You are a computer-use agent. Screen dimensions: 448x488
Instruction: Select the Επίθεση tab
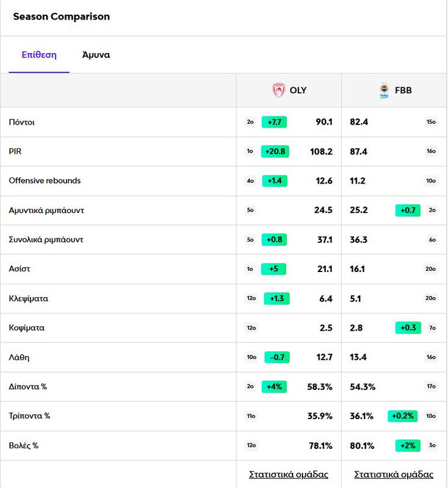click(39, 55)
